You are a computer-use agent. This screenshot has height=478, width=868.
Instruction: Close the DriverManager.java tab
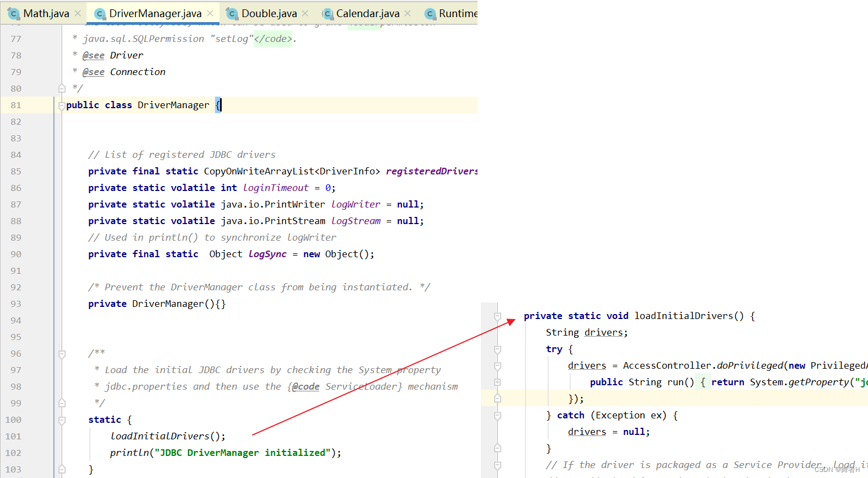[x=210, y=13]
